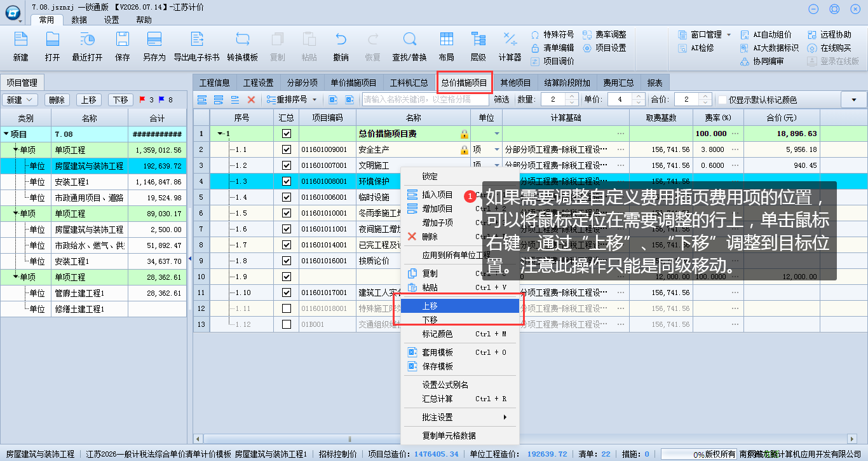868x461 pixels.
Task: Click the 转换模板 convert template icon
Action: click(243, 39)
